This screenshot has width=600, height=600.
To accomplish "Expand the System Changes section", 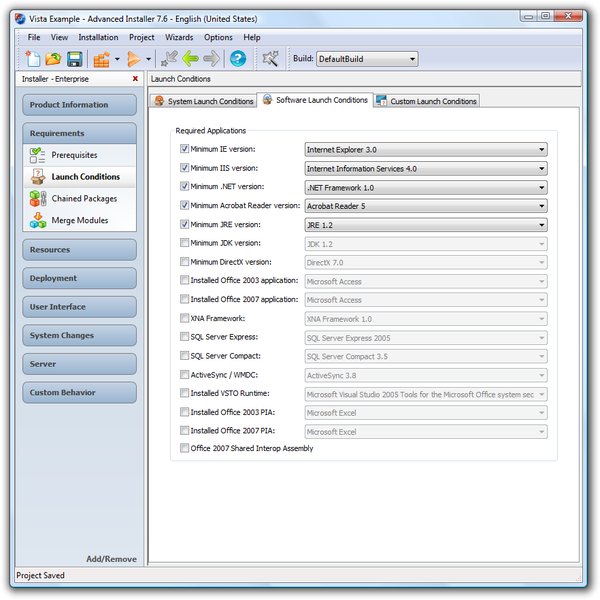I will [80, 335].
